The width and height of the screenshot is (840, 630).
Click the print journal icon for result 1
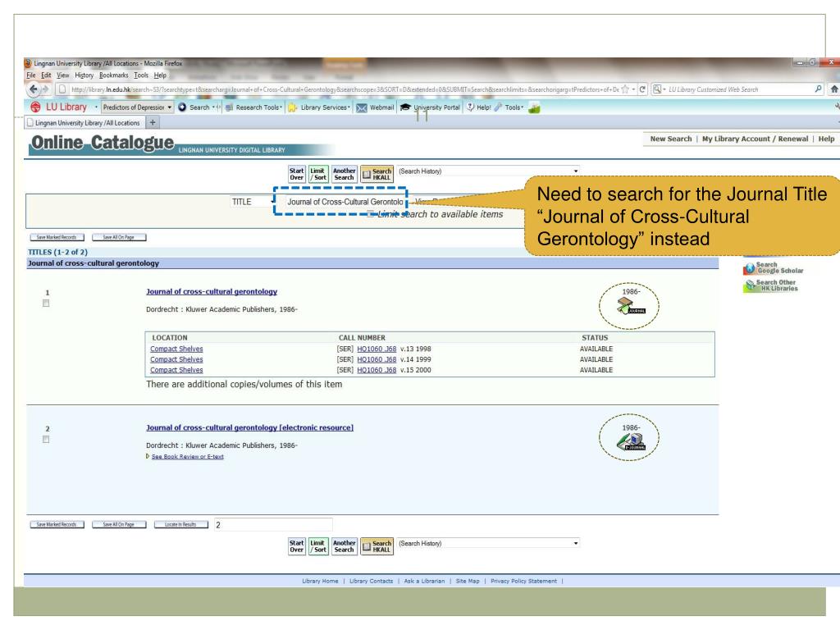(x=630, y=306)
